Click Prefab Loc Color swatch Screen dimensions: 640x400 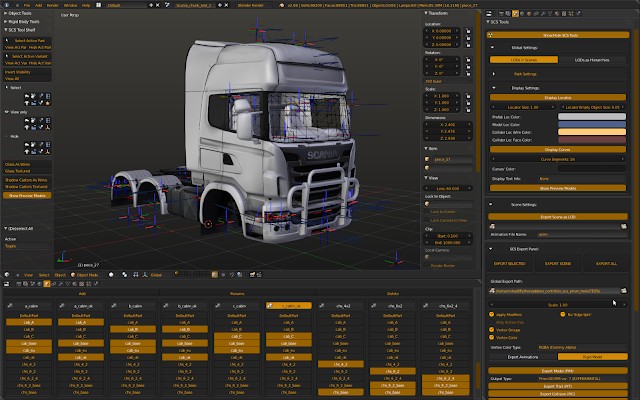[592, 117]
